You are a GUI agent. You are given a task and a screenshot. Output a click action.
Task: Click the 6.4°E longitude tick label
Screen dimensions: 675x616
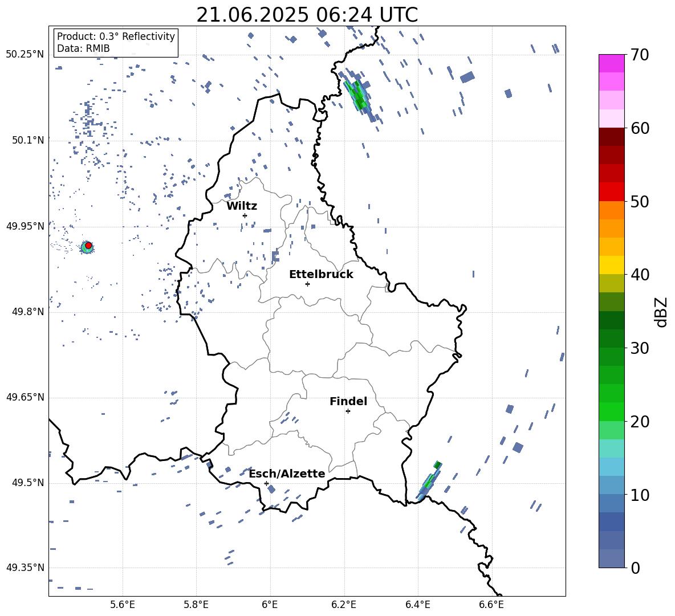click(x=417, y=605)
